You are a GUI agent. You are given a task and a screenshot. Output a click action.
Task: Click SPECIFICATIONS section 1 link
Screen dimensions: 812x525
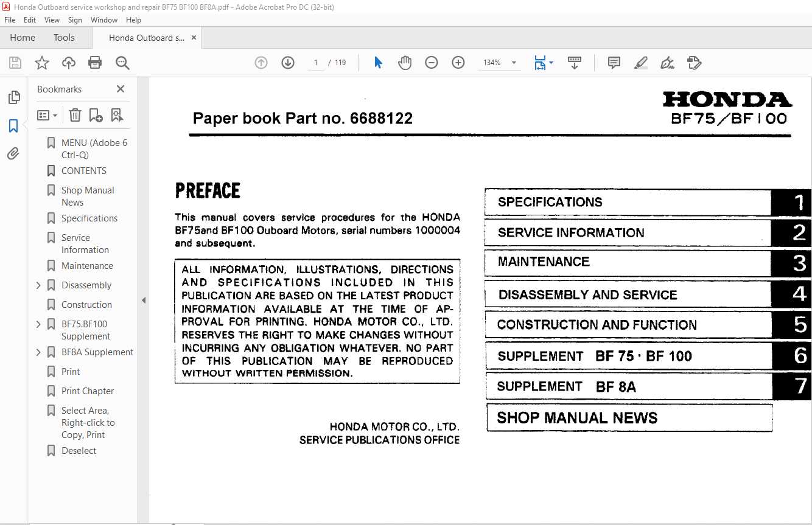(x=648, y=203)
